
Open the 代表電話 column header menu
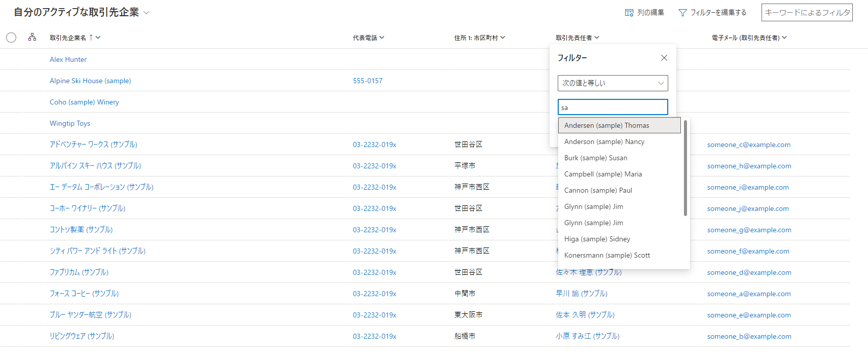(x=369, y=38)
